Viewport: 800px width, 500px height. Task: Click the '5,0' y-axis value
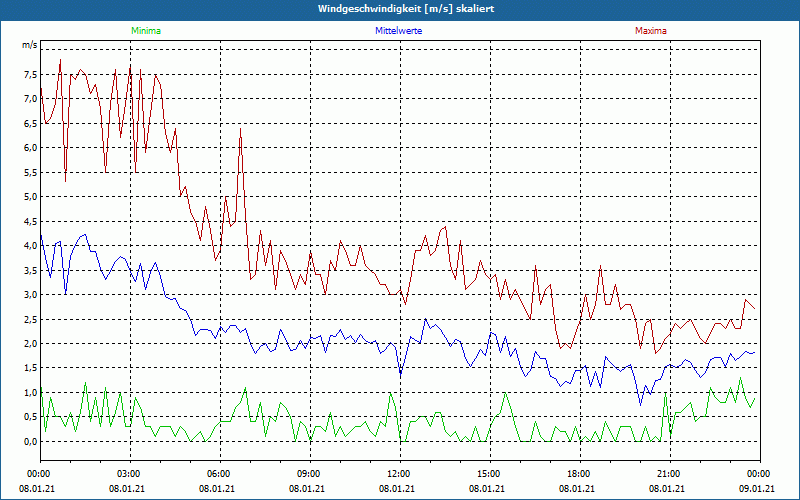tap(31, 197)
